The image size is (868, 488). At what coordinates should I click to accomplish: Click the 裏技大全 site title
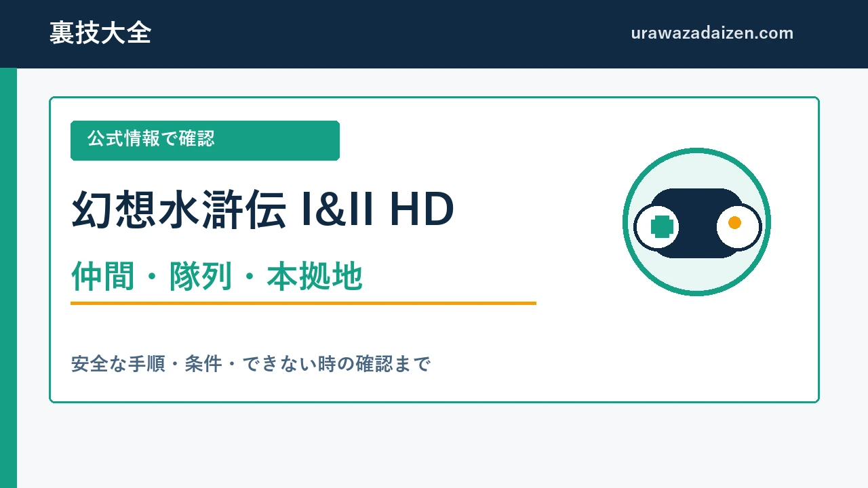tap(100, 33)
